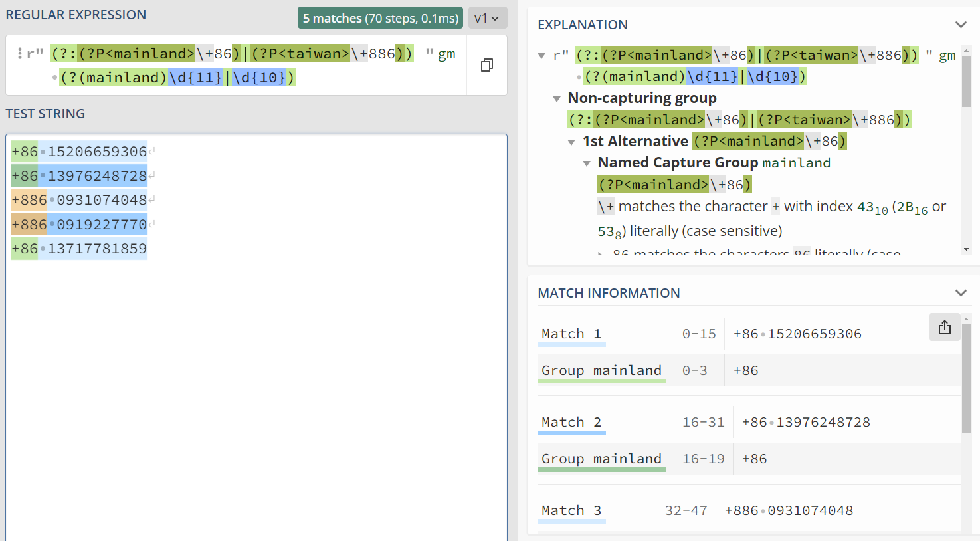
Task: Collapse the top-level regex explanation node
Action: [542, 56]
